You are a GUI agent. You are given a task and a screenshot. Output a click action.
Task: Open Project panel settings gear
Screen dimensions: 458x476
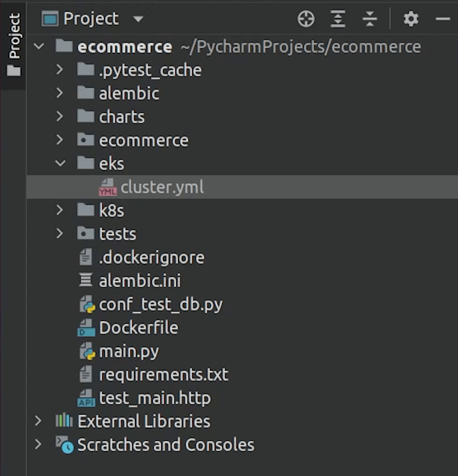click(411, 19)
